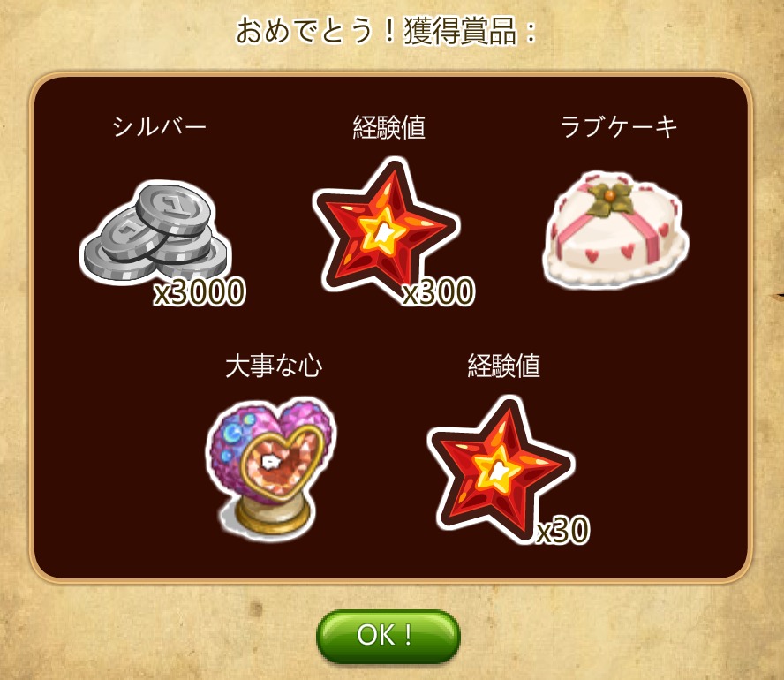The image size is (784, 680).
Task: Click the top 経験値 label above the x300 star
Action: pos(389,126)
